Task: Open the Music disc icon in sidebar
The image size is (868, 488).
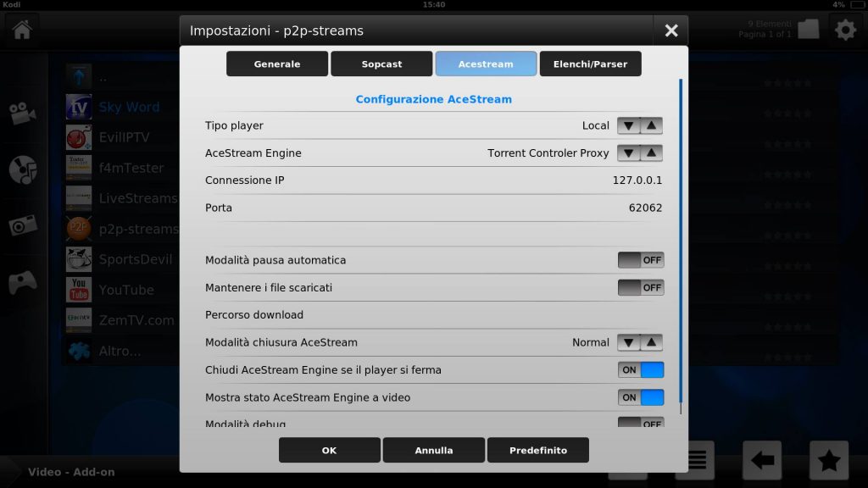Action: coord(23,169)
